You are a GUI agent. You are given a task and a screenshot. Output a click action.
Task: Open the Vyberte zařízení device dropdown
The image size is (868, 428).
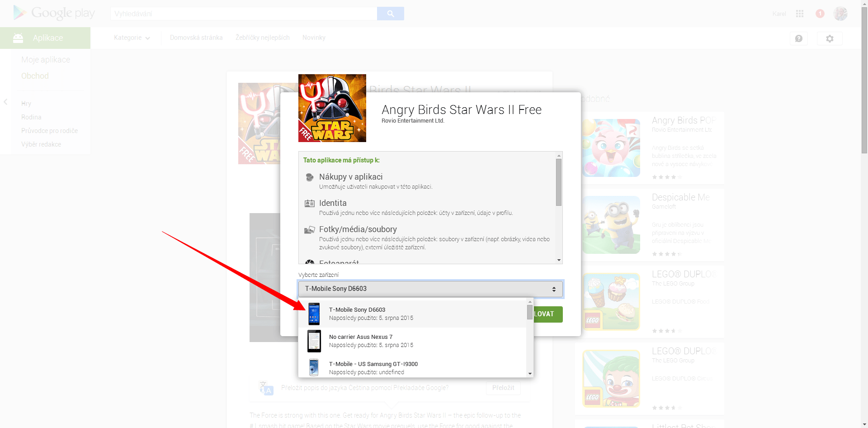click(x=430, y=289)
